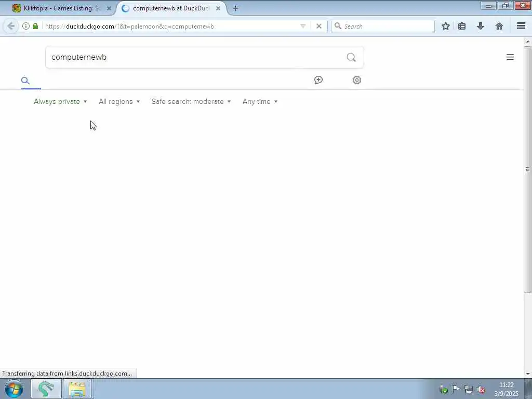Click the green padlock security icon
Screen dimensions: 532x399
coord(35,26)
